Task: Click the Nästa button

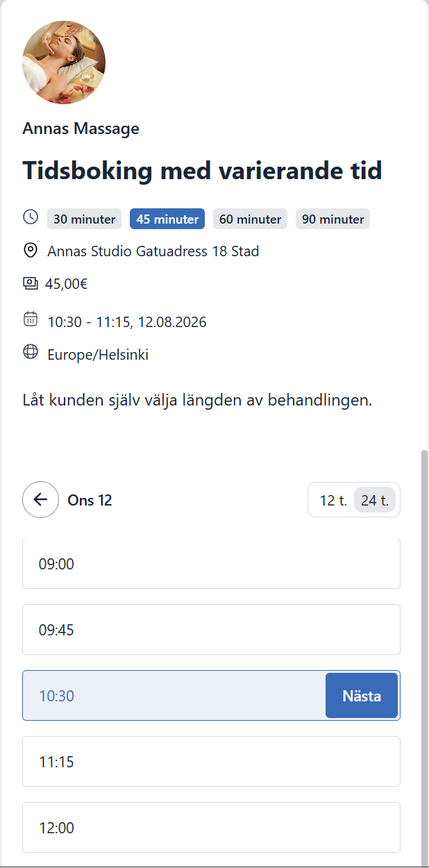Action: (x=362, y=696)
